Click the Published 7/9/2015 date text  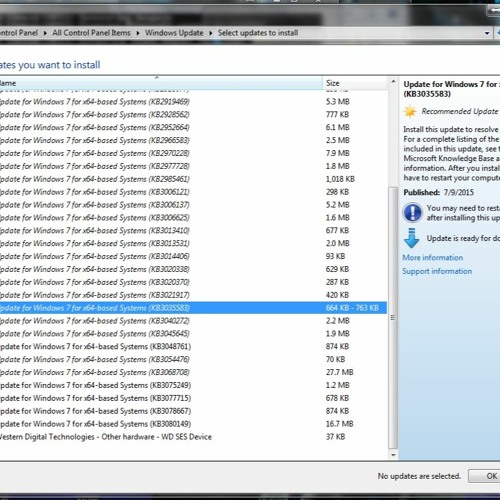pyautogui.click(x=438, y=192)
